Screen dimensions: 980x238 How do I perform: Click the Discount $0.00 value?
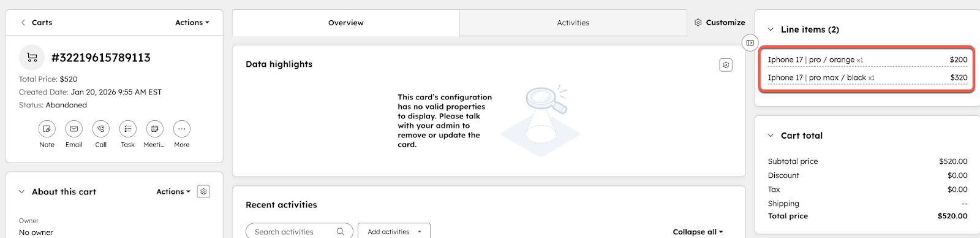pyautogui.click(x=957, y=175)
